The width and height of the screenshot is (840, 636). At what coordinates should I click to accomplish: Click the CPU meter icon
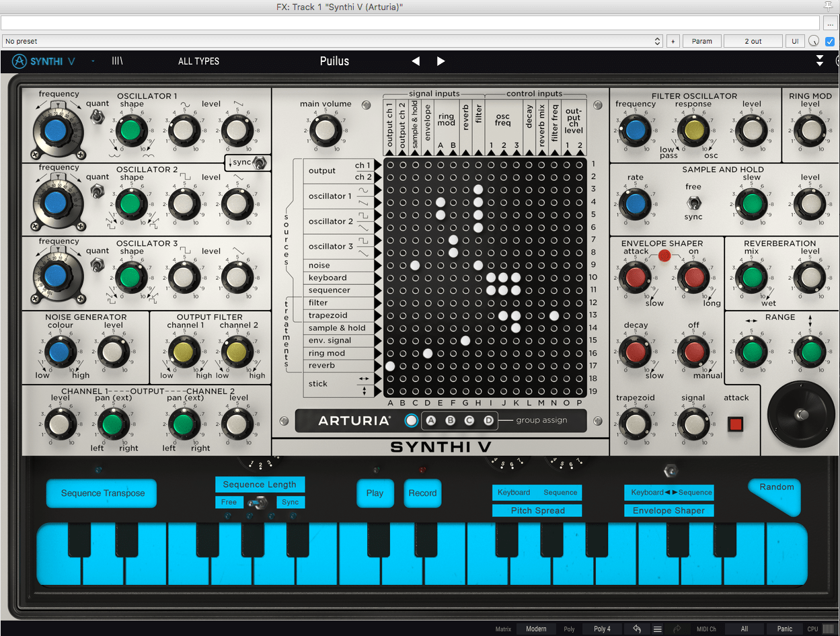point(828,629)
